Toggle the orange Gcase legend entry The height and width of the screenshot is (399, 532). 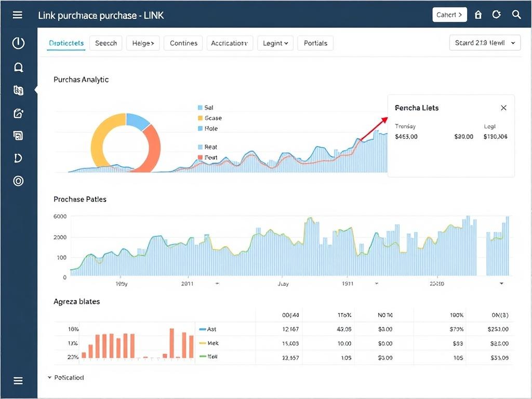[x=200, y=118]
